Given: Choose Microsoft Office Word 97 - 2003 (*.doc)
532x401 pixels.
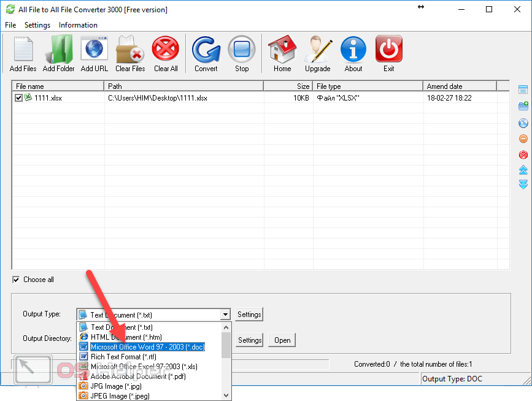Looking at the screenshot, I should (147, 347).
